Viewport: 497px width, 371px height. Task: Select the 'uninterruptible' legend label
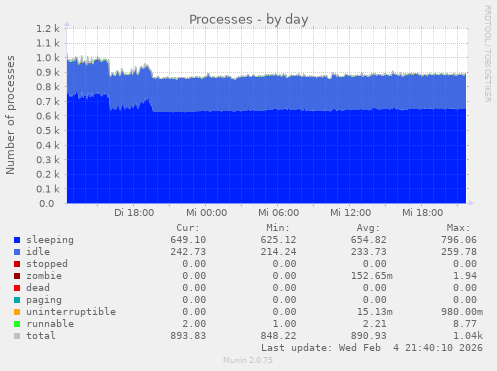pos(71,312)
